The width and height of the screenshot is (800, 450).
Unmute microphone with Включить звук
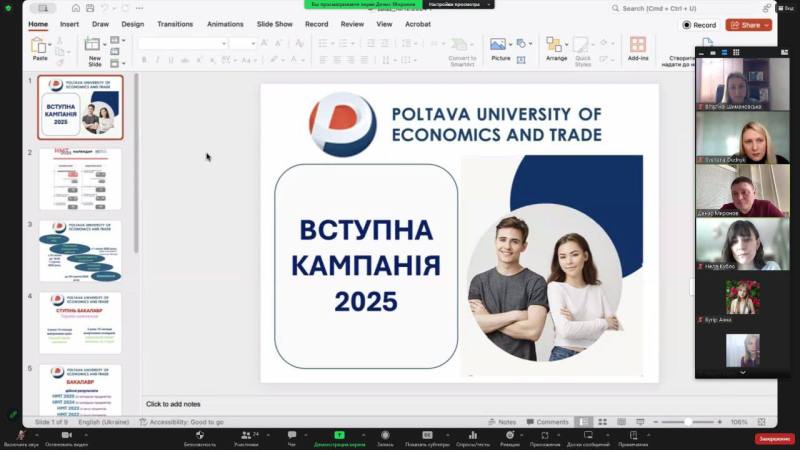tap(21, 437)
